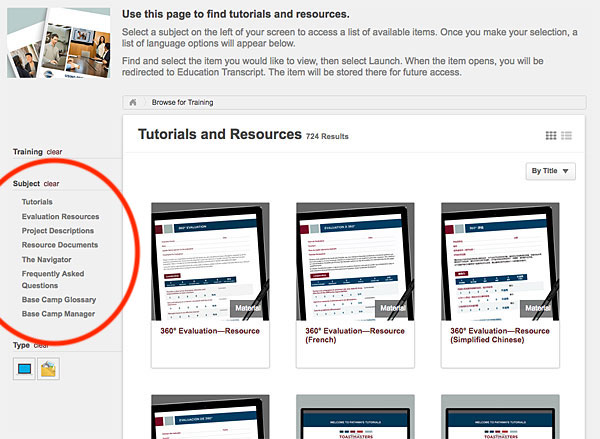Select the blue screen type icon
Image resolution: width=600 pixels, height=439 pixels.
click(24, 370)
